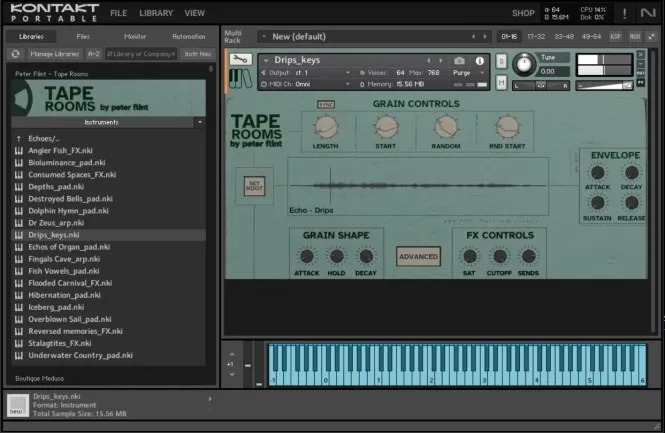
Task: Open the instrument edit wrench icon
Action: [x=240, y=59]
